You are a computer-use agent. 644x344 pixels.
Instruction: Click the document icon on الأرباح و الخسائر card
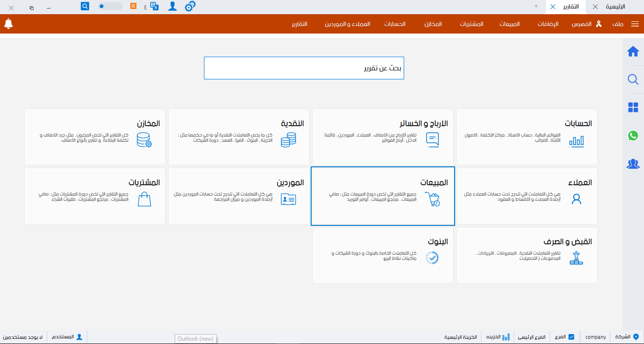coord(432,140)
